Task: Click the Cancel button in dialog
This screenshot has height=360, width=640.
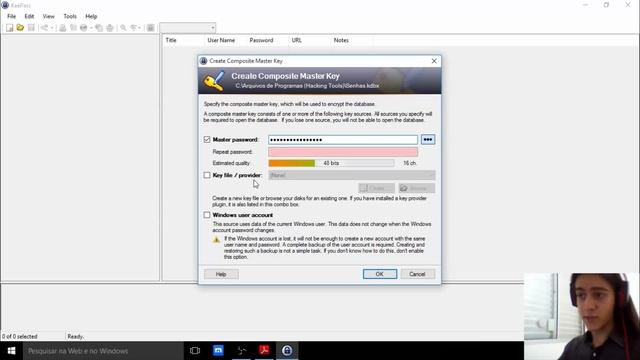Action: coord(417,274)
